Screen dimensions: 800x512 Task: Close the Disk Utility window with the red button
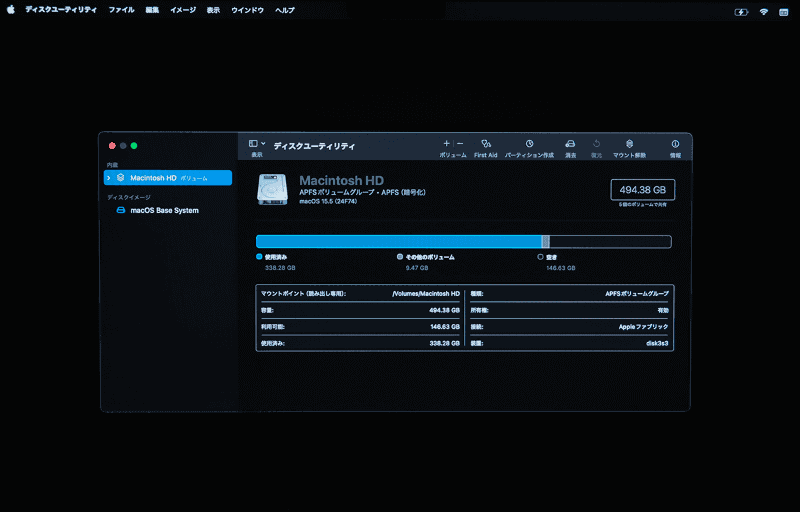112,146
